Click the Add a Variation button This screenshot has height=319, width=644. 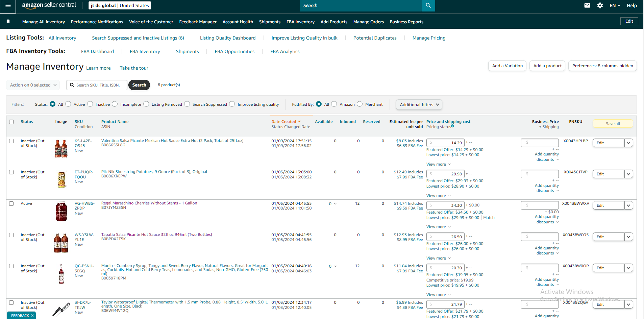point(507,66)
